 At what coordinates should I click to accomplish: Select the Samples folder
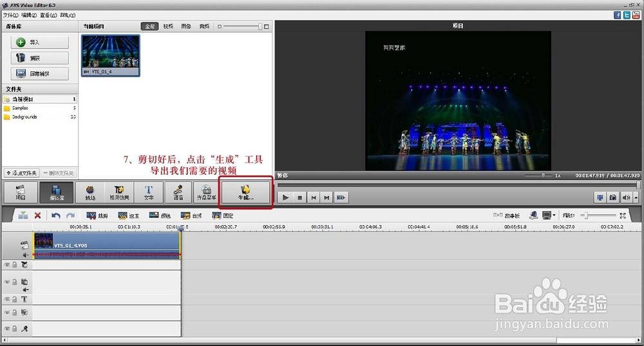click(40, 108)
